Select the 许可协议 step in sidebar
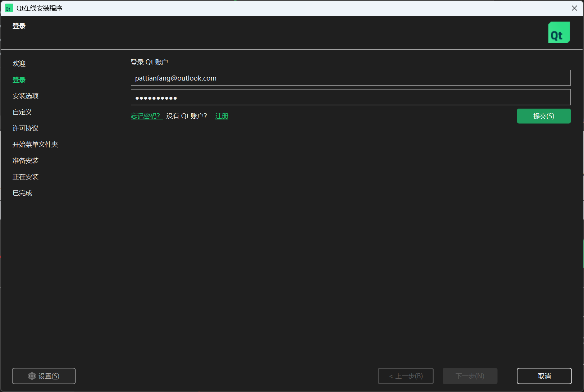 26,128
